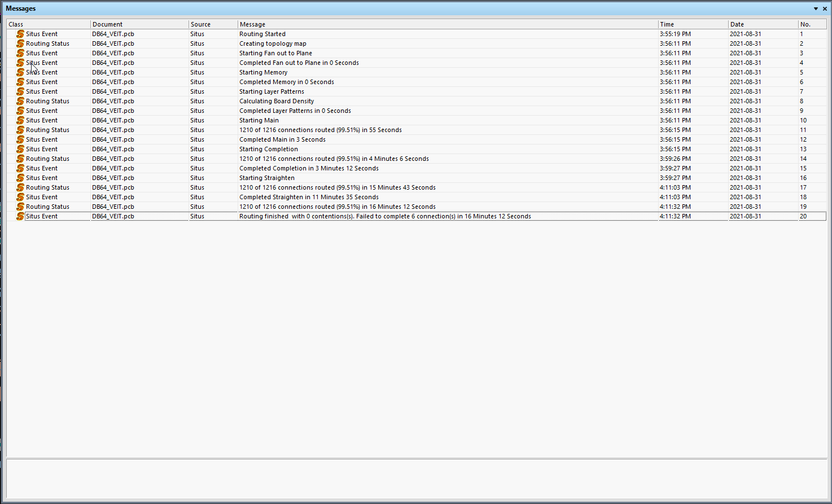
Task: Click the icon on 'Starting Main' row
Action: (x=20, y=120)
